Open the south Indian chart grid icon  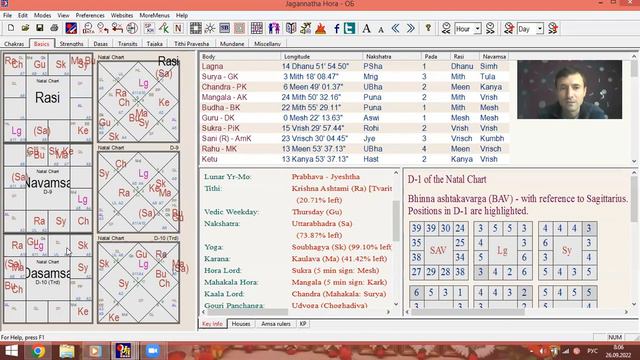[x=196, y=28]
